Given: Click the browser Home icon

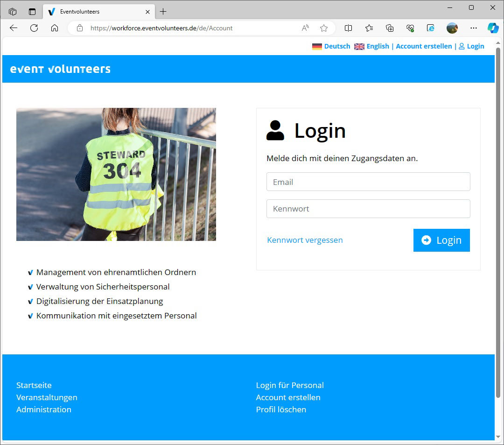Looking at the screenshot, I should [54, 28].
